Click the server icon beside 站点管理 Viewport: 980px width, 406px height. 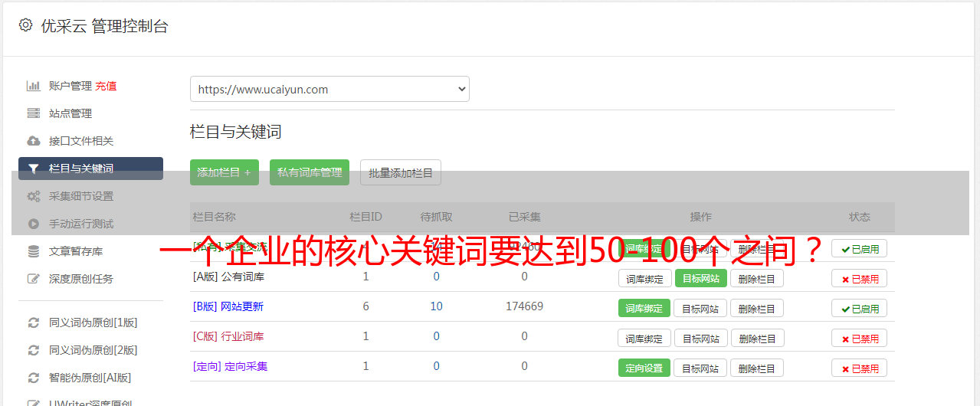(x=34, y=113)
